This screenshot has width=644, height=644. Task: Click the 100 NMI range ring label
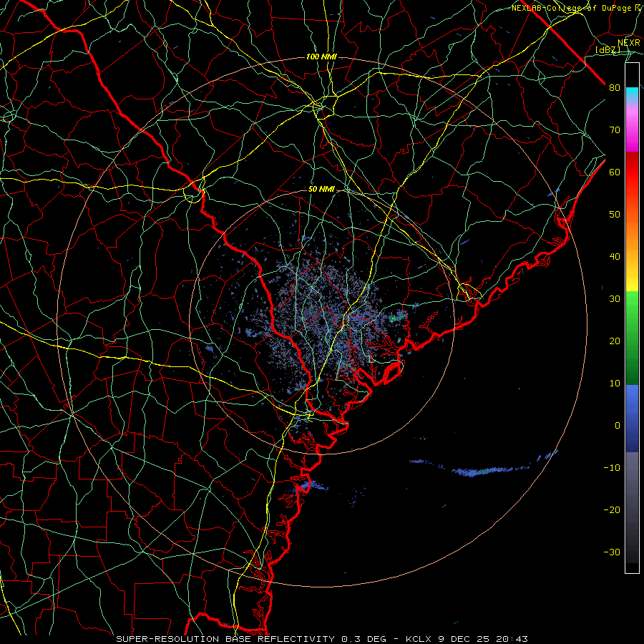[321, 57]
